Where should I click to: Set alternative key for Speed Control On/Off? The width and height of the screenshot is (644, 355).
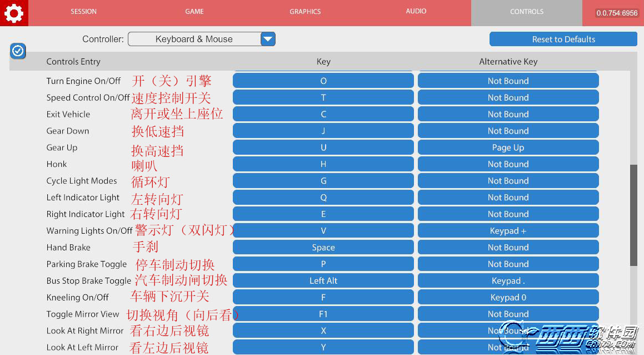[508, 97]
